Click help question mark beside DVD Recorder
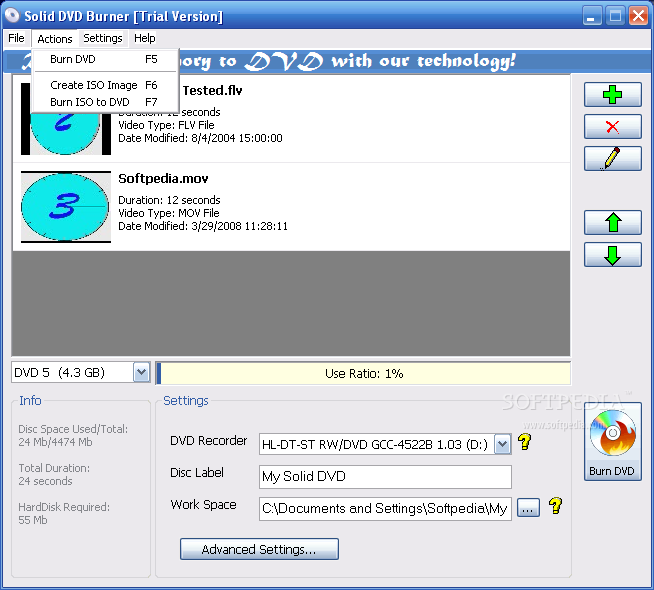The image size is (654, 590). tap(525, 442)
